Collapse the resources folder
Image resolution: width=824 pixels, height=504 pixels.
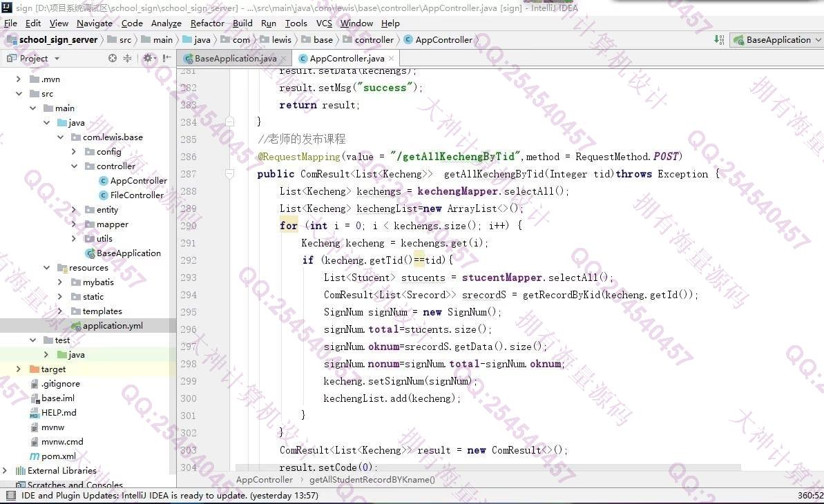[x=46, y=267]
